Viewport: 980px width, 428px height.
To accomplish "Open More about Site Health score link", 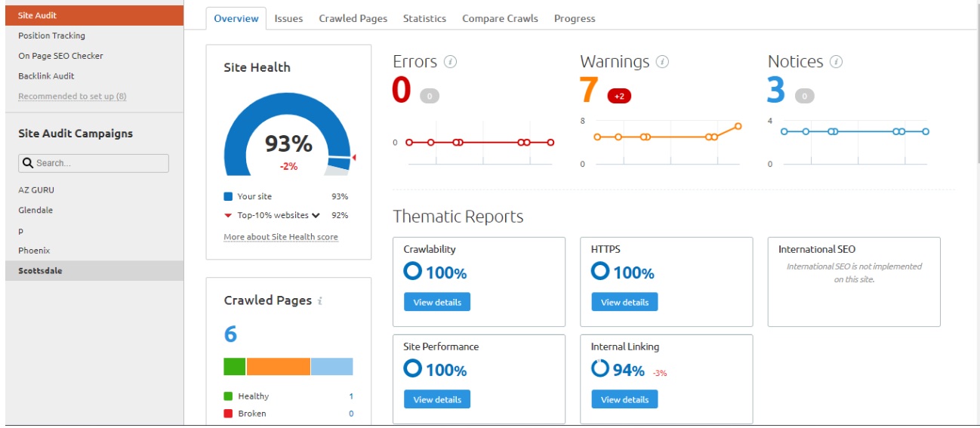I will click(281, 237).
